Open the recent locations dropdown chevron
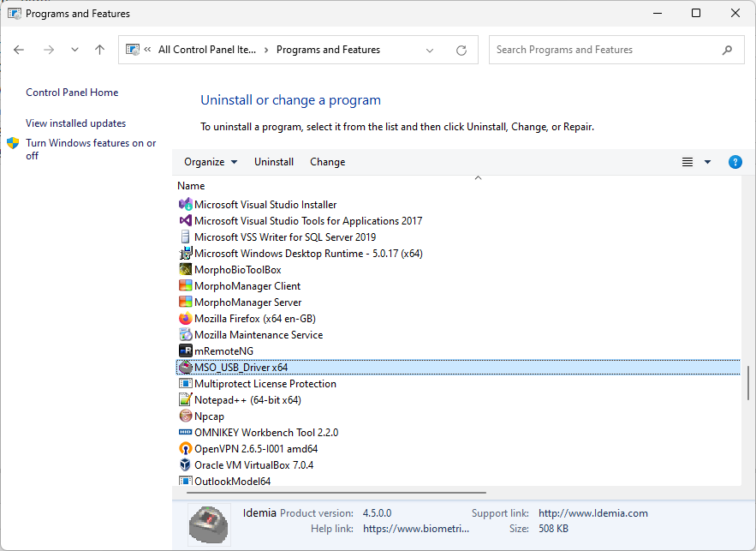 click(x=74, y=50)
